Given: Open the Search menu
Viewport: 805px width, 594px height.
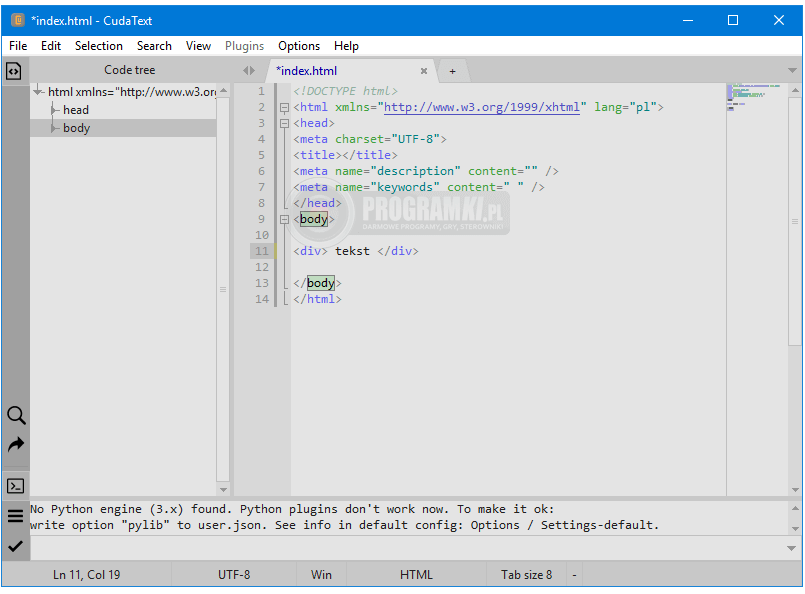Looking at the screenshot, I should 154,46.
